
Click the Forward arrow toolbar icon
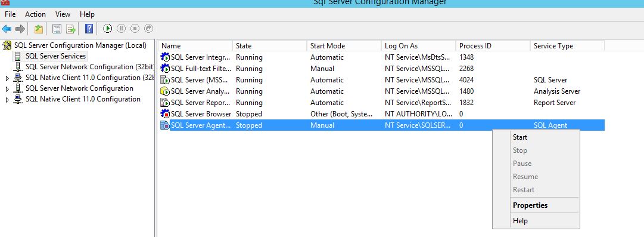(x=20, y=29)
